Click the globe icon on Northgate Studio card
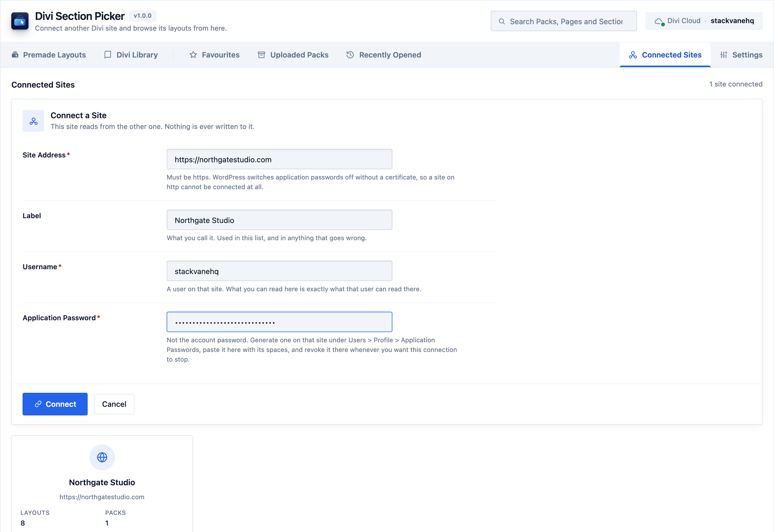Screen dimensions: 774x532 click(102, 457)
